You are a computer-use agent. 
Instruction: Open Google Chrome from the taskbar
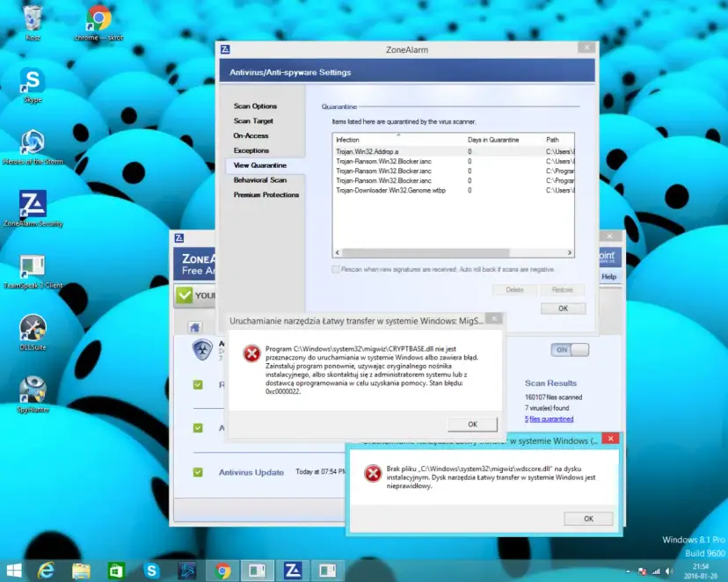pyautogui.click(x=222, y=570)
